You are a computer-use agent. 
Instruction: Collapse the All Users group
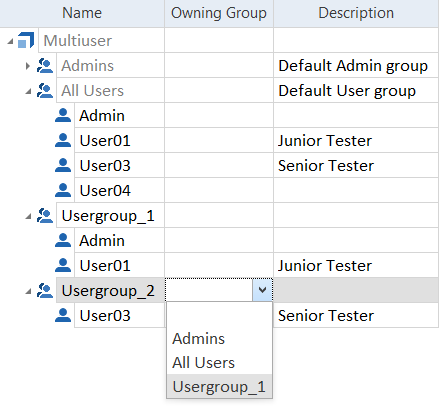tap(28, 91)
